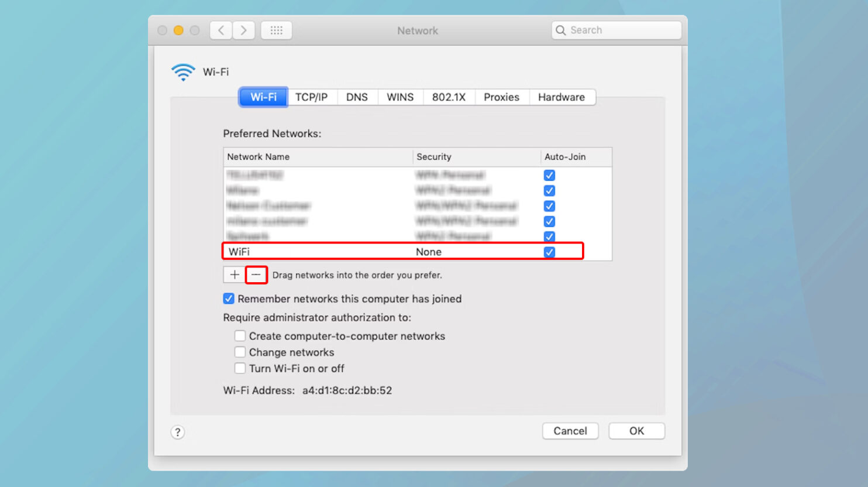This screenshot has height=487, width=868.
Task: Open the Proxies tab
Action: [501, 97]
